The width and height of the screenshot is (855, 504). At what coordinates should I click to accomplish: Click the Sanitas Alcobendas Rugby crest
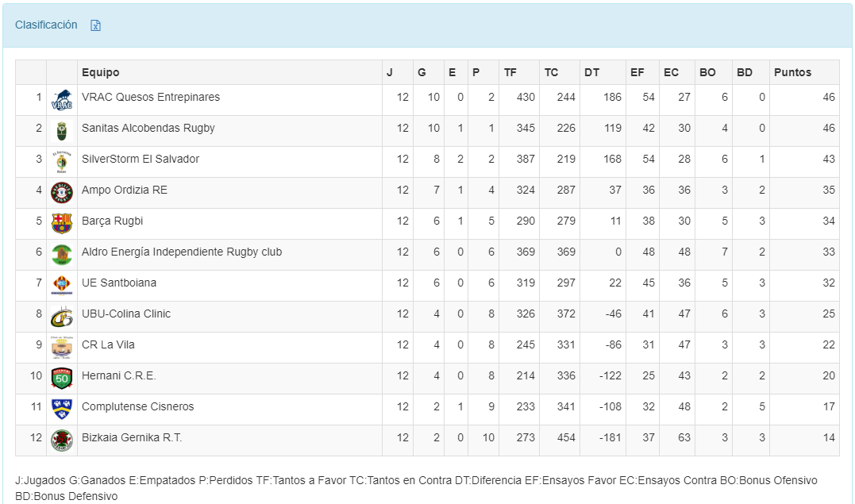click(61, 131)
